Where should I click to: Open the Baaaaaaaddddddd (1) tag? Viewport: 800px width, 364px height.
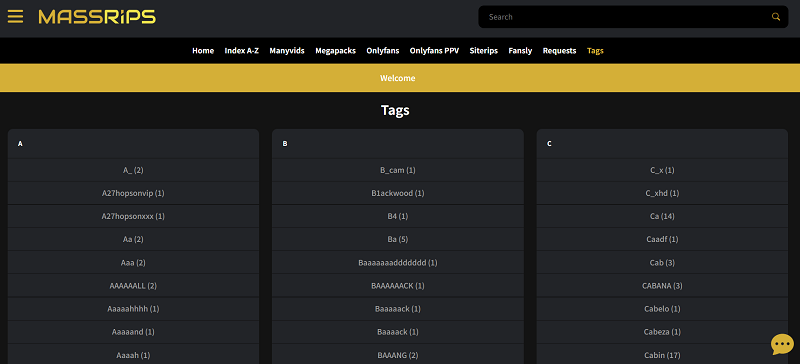click(397, 262)
